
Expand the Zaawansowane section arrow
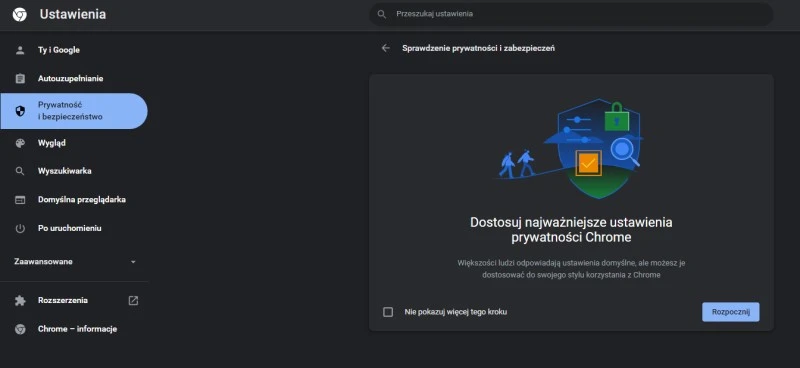pos(133,262)
